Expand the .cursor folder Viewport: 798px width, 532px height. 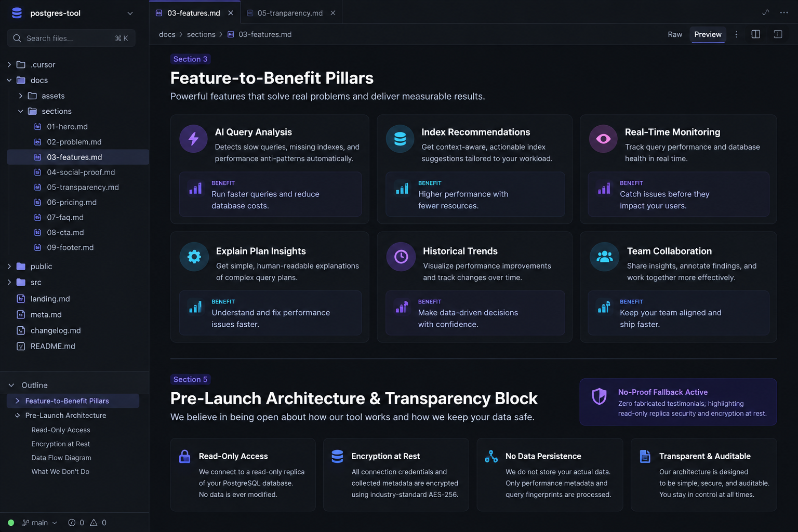coord(9,64)
